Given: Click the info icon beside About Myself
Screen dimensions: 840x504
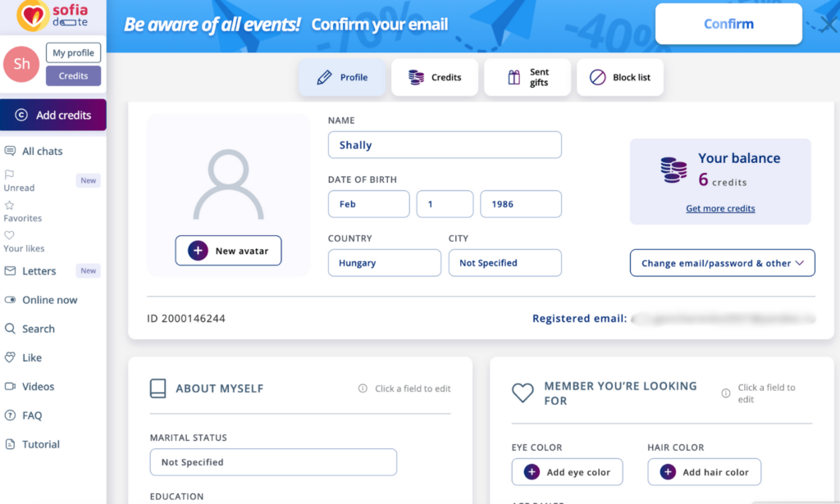Looking at the screenshot, I should pyautogui.click(x=363, y=388).
